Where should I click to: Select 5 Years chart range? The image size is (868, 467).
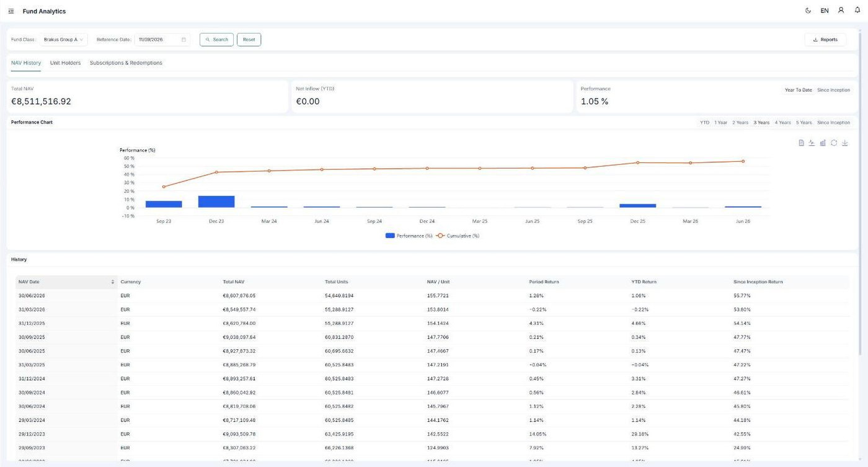point(804,122)
